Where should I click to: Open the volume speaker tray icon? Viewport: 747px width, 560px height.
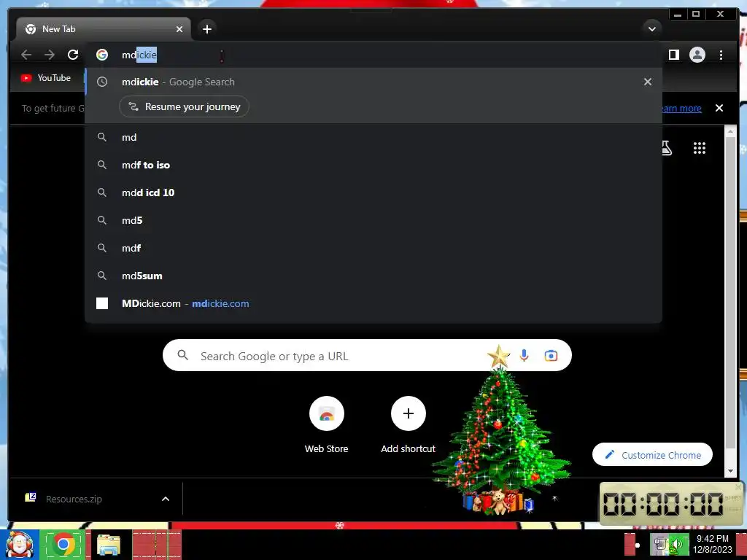click(677, 544)
